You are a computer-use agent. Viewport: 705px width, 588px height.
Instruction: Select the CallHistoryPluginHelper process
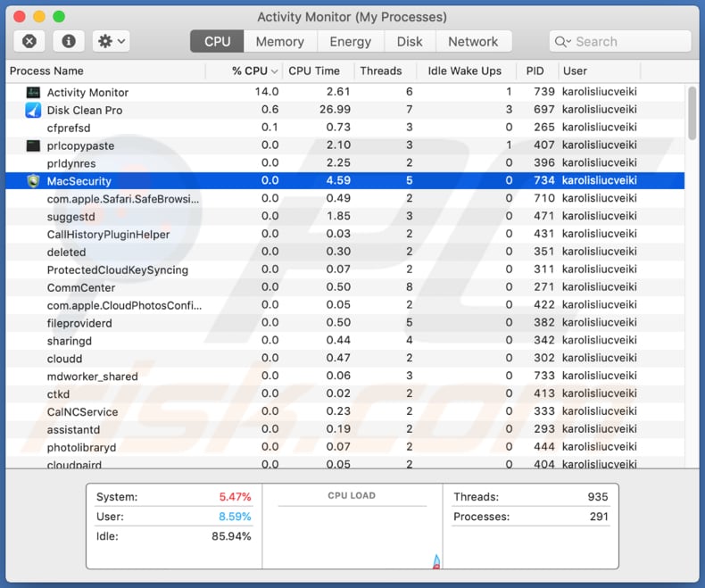(x=108, y=234)
